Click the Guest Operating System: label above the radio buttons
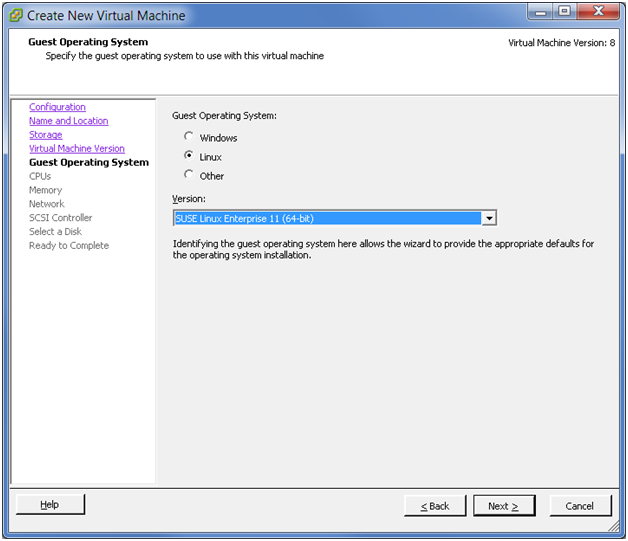 [x=224, y=116]
